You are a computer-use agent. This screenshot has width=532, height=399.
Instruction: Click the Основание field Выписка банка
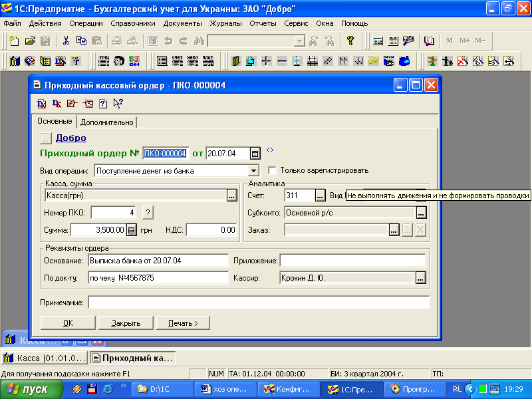tap(158, 261)
